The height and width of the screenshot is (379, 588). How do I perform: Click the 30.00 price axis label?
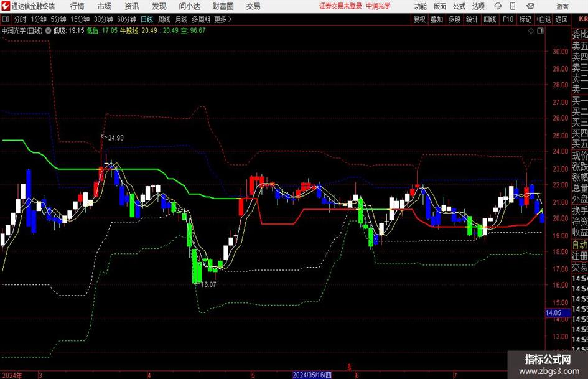tap(561, 52)
